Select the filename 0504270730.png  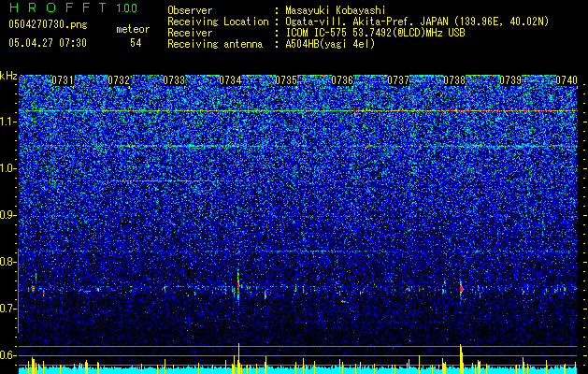(48, 24)
